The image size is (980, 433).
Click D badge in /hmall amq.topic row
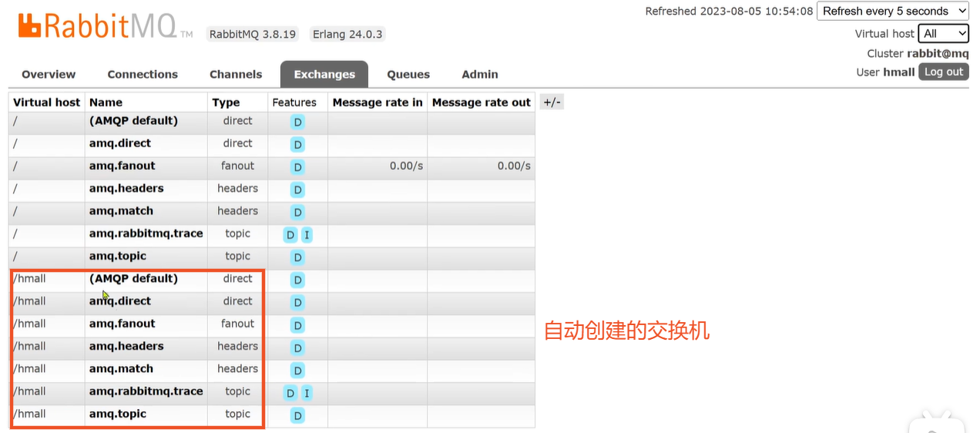pos(297,415)
